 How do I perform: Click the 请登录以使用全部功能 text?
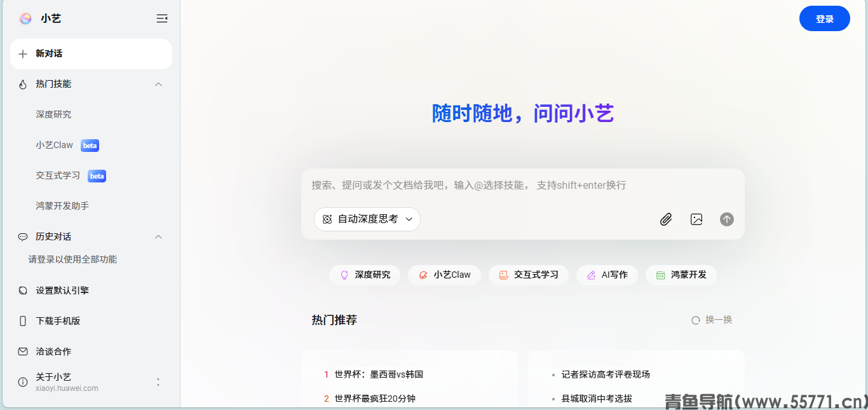click(72, 259)
